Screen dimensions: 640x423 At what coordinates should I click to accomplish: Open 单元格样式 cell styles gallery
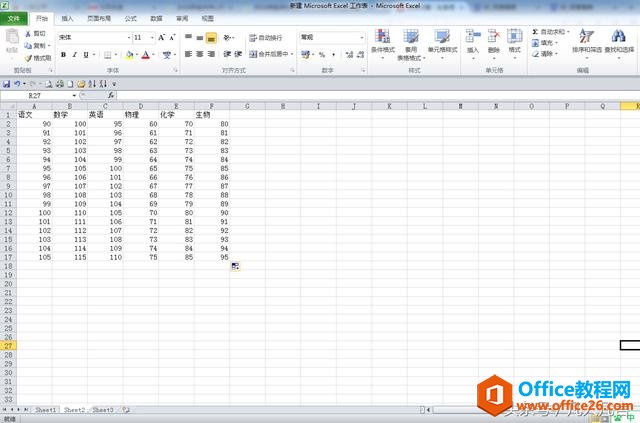(x=442, y=44)
